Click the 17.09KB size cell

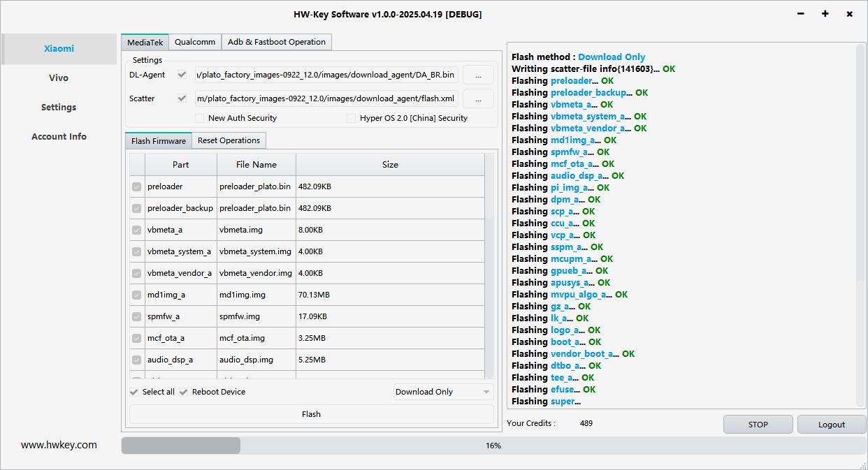click(x=390, y=316)
